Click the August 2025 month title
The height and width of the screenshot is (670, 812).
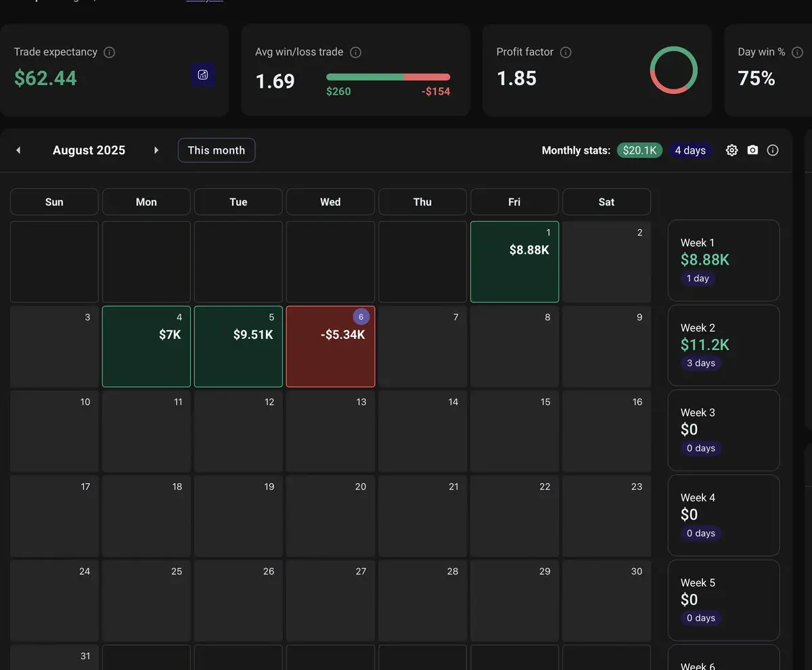point(89,150)
